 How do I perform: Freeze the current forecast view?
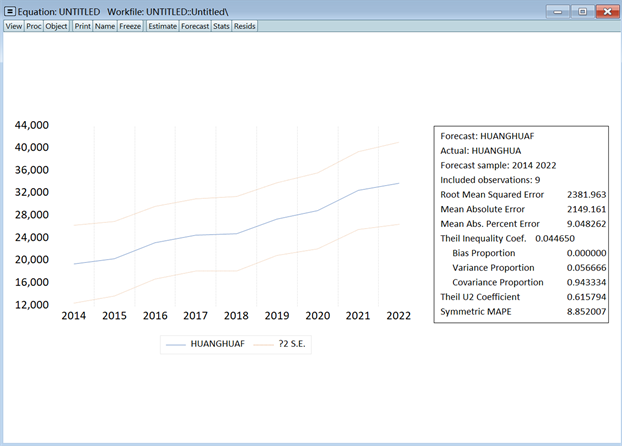click(130, 26)
